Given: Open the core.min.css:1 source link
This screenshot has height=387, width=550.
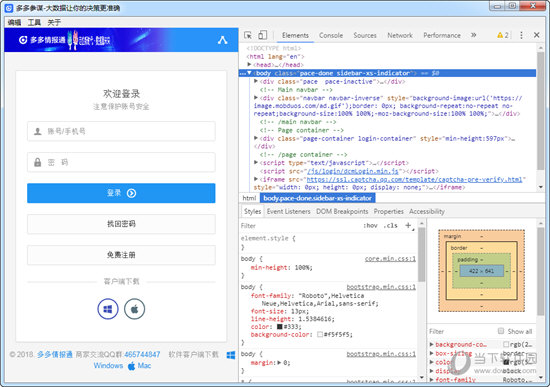Looking at the screenshot, I should (x=390, y=259).
